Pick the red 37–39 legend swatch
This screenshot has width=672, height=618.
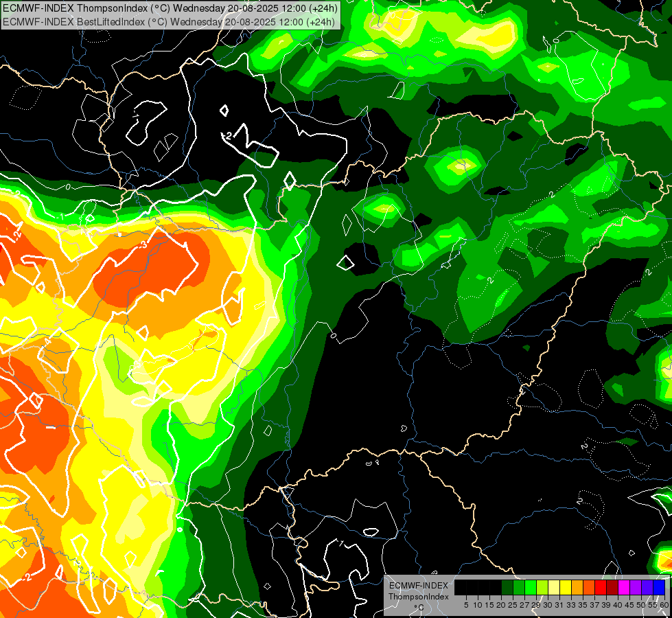(x=601, y=587)
